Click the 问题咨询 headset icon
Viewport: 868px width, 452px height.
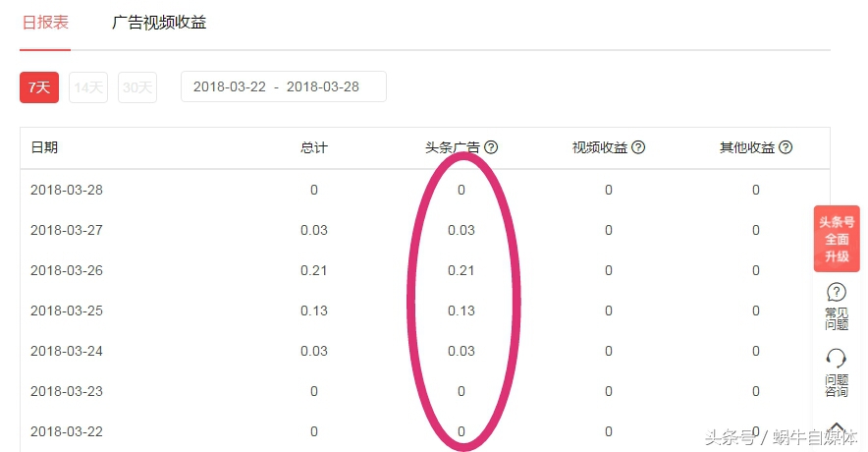click(x=837, y=358)
